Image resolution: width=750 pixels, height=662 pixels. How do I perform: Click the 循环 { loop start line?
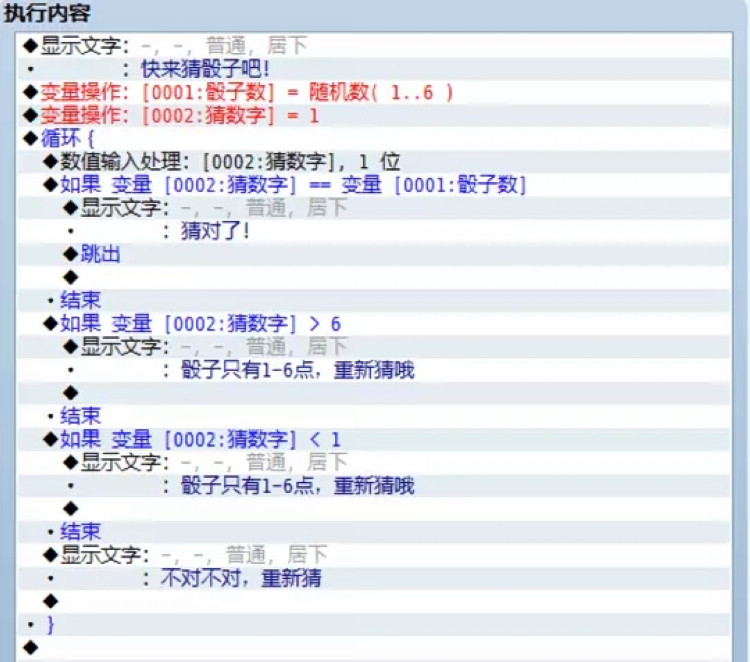pyautogui.click(x=373, y=139)
